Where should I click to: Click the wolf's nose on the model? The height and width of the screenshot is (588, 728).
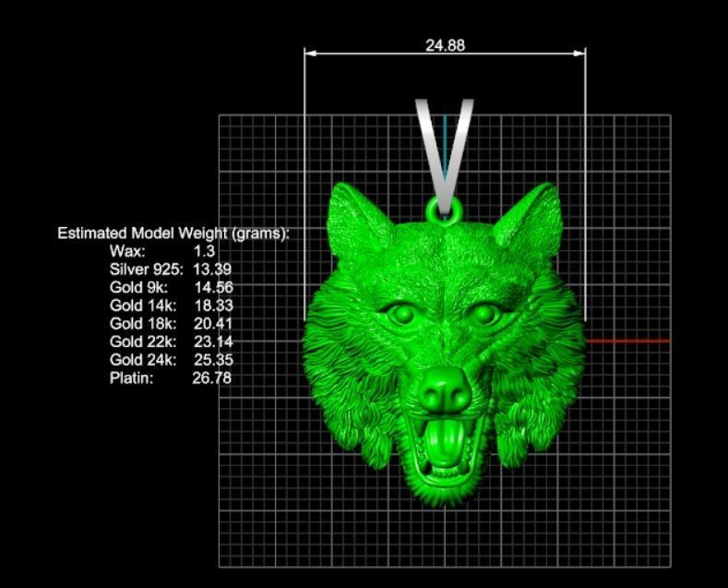(445, 390)
